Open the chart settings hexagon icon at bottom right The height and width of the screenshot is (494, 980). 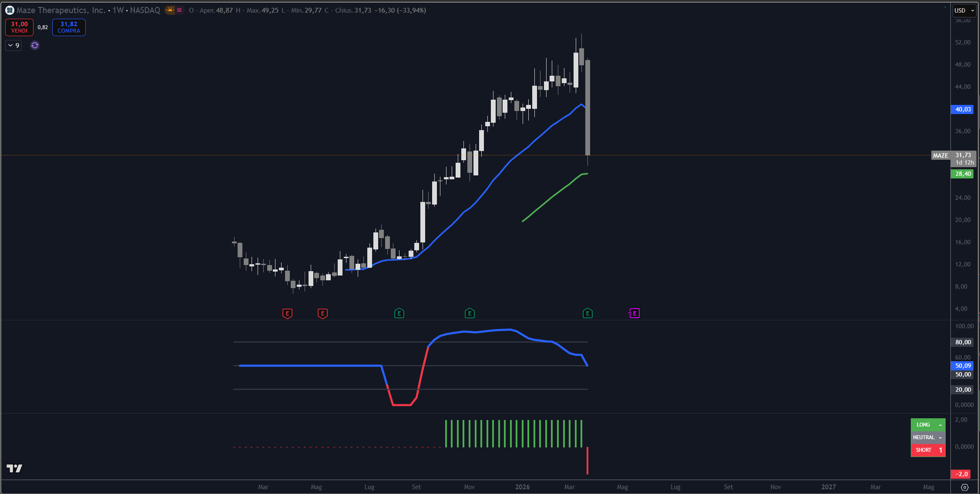[965, 487]
